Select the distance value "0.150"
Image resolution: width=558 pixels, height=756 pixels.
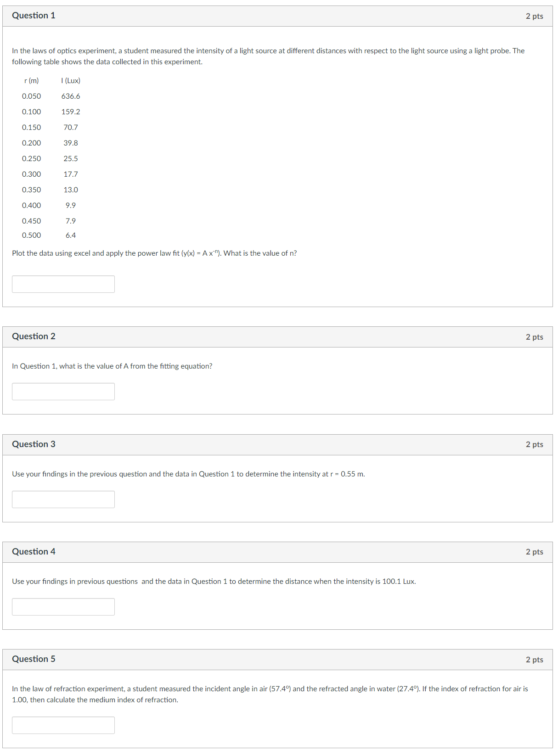[x=31, y=128]
